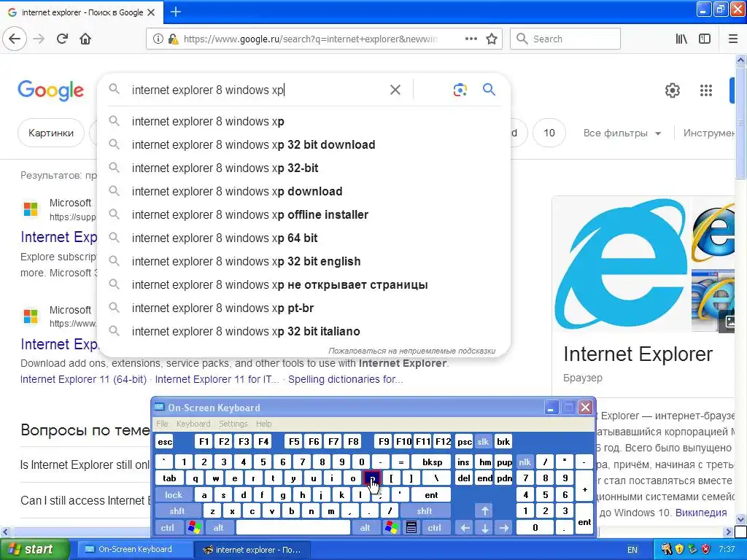View site information icon in address bar
The height and width of the screenshot is (560, 747).
[x=158, y=39]
